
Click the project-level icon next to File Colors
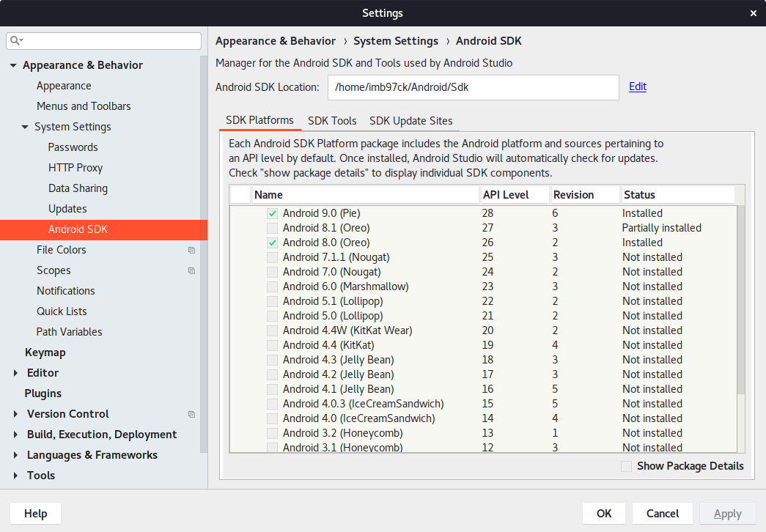(x=191, y=250)
